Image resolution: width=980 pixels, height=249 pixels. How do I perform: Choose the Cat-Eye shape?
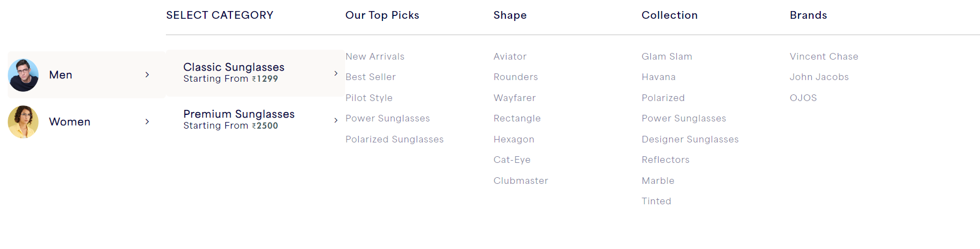(x=512, y=160)
